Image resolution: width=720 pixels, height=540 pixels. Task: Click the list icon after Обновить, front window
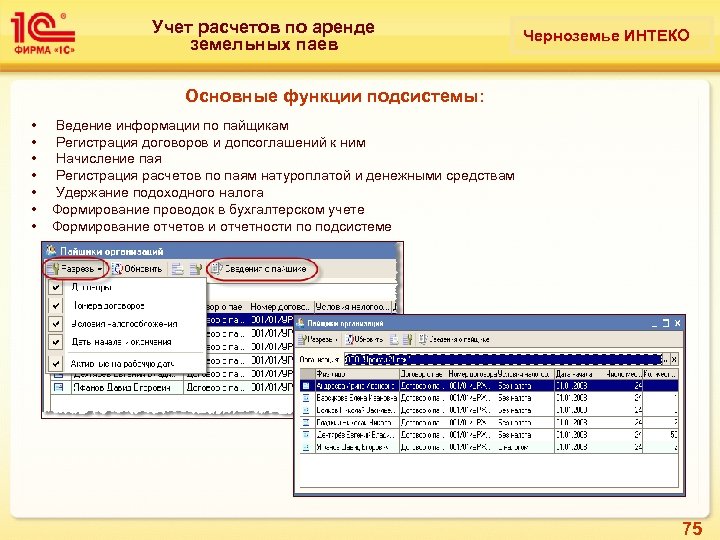pyautogui.click(x=394, y=340)
